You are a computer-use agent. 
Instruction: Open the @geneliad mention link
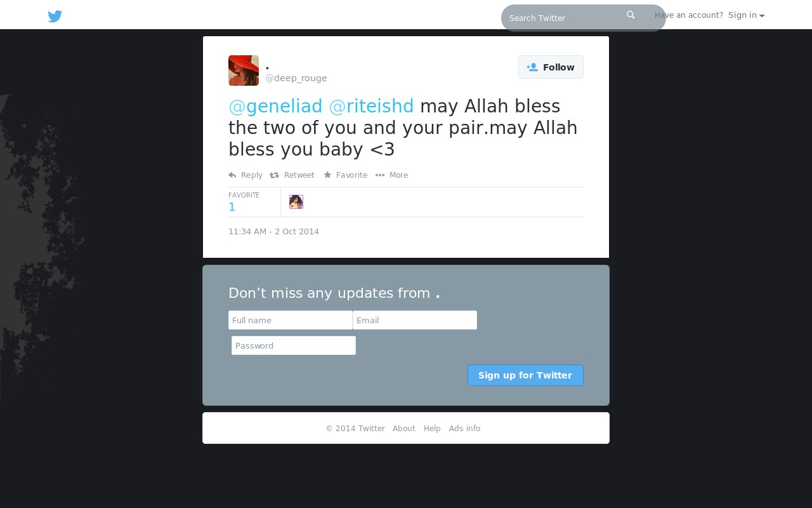[275, 106]
